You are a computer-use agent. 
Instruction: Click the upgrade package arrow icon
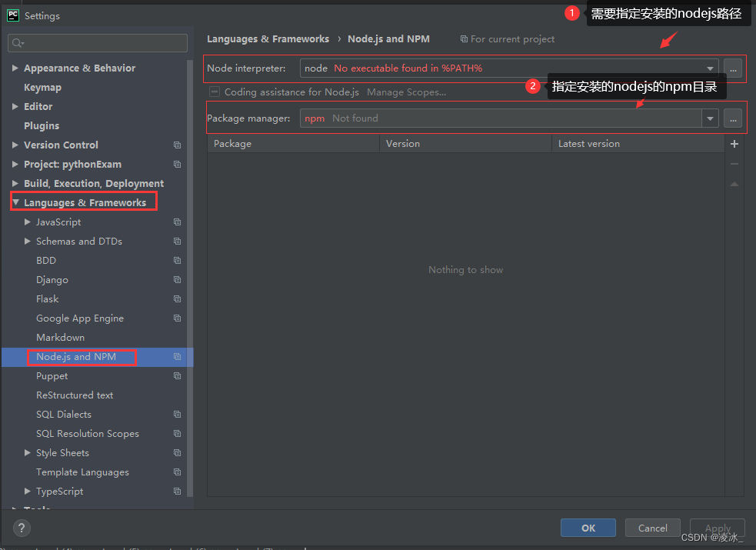pyautogui.click(x=734, y=184)
